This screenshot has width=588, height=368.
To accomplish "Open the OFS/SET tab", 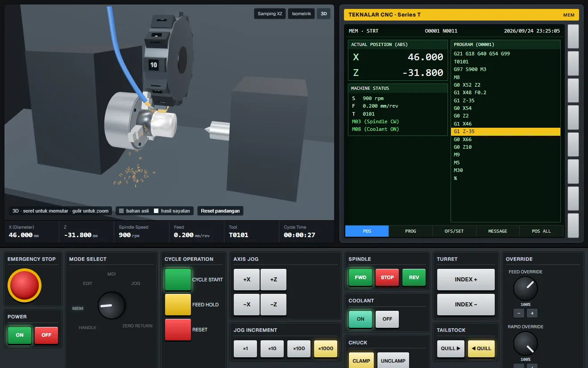I will [x=454, y=231].
